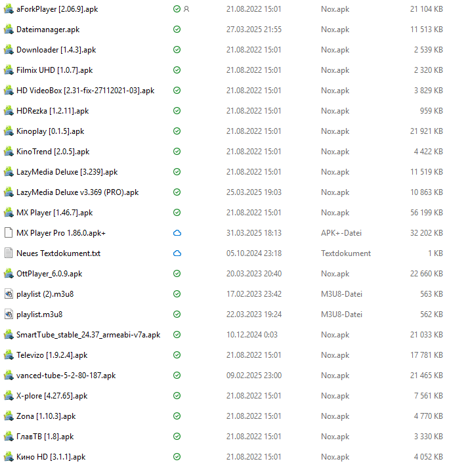Click the file icon of playlist (2).m3u8
Screen dimensions: 468x476
coord(9,294)
